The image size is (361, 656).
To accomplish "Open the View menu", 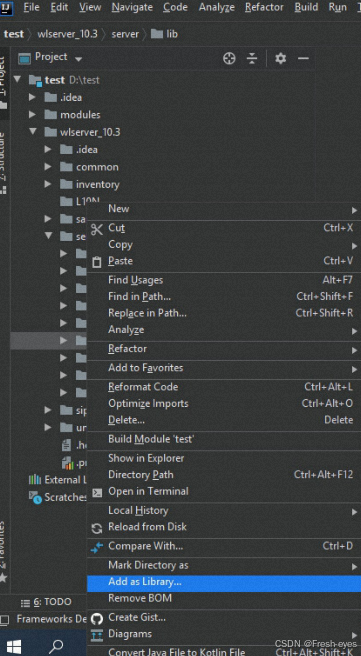I will (x=90, y=7).
